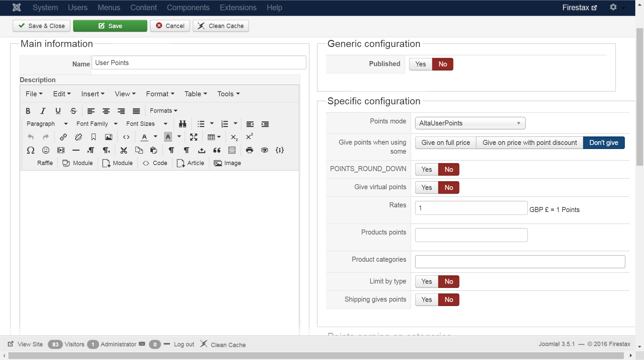Screen dimensions: 644x360
Task: Insert a special character with the Omega icon
Action: [31, 150]
